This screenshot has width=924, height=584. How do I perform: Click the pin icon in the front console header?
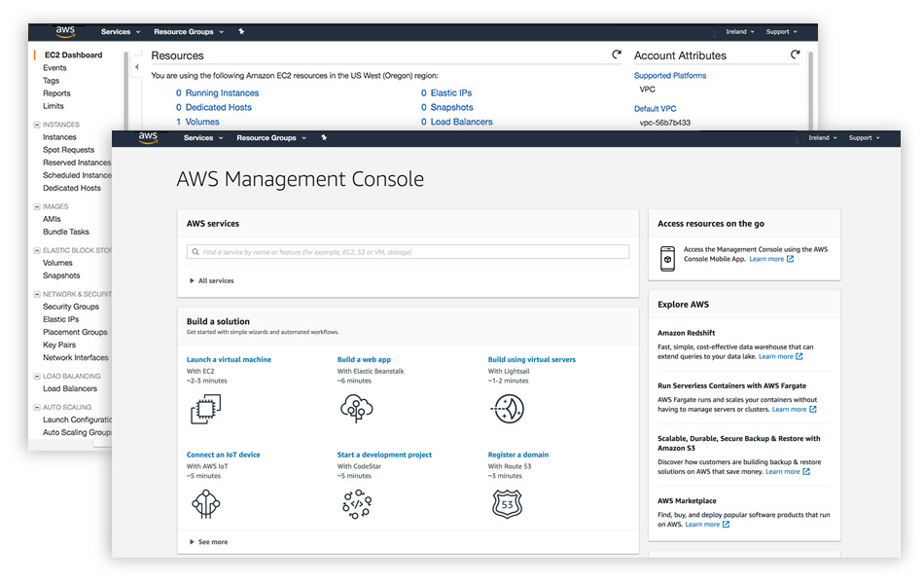pyautogui.click(x=324, y=138)
